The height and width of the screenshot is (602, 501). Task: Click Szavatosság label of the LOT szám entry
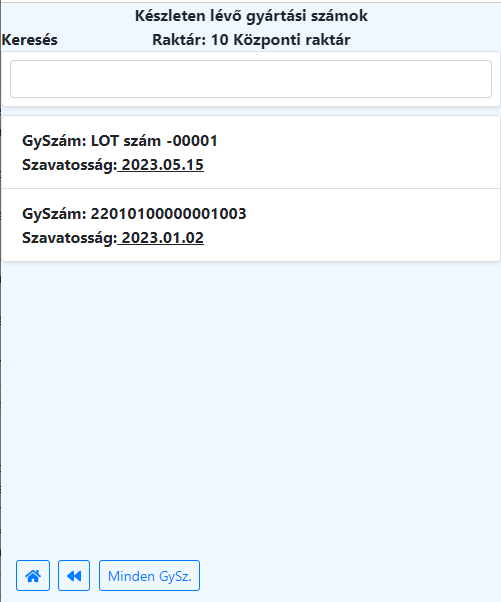[69, 165]
